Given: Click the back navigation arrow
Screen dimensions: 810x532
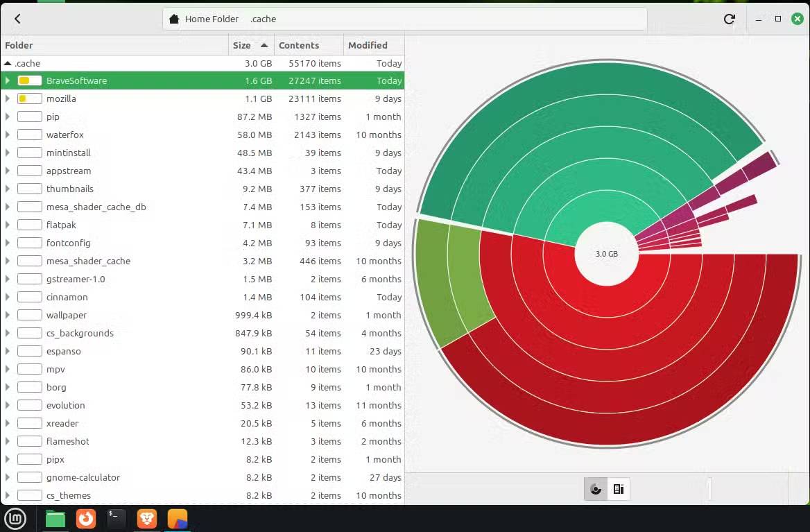Looking at the screenshot, I should [x=17, y=19].
